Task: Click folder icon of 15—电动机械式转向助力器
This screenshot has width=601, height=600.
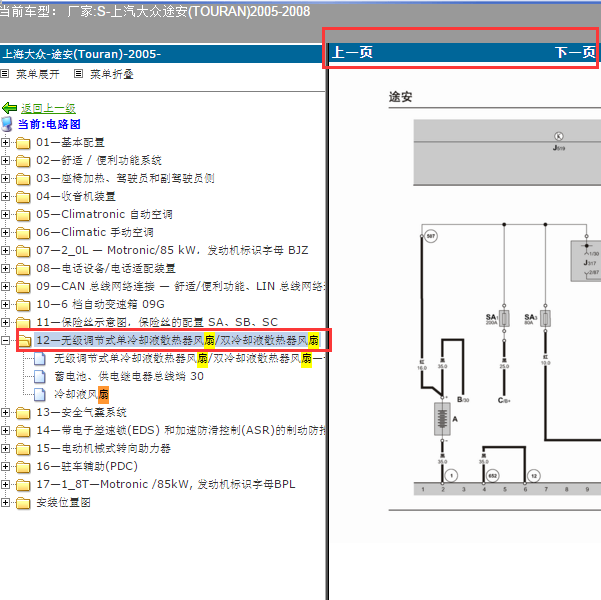Action: coord(23,449)
